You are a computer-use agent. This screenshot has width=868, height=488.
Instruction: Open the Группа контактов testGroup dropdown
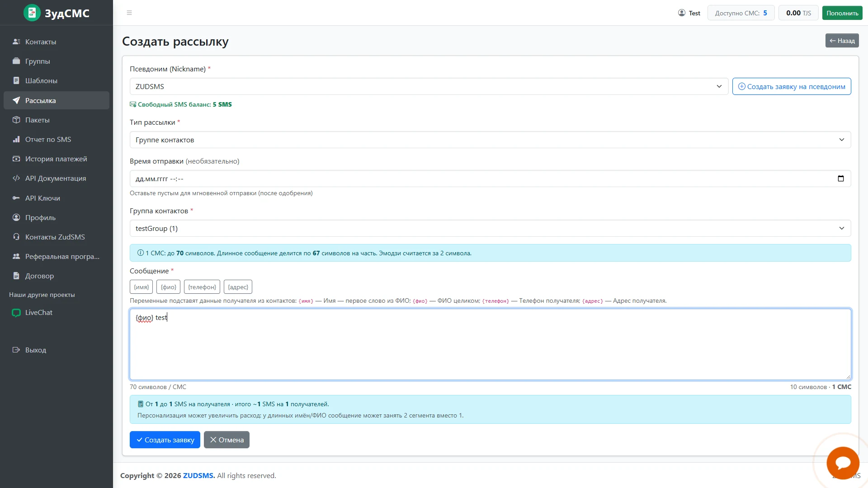pos(490,228)
